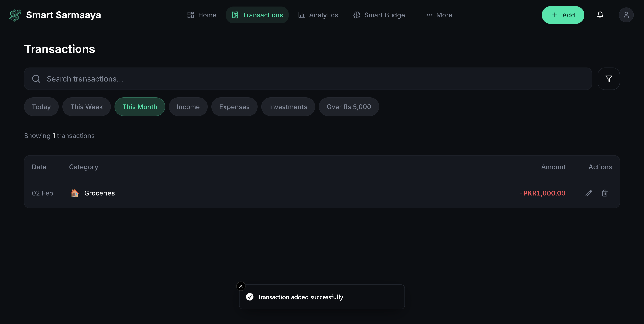This screenshot has height=324, width=644.
Task: Toggle the Today filter chip
Action: 41,107
